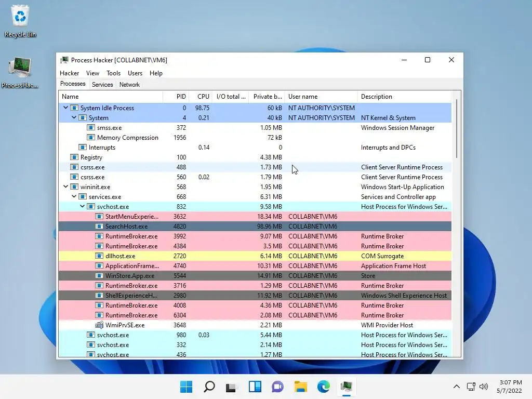The width and height of the screenshot is (532, 399).
Task: Sort by I/O total column header
Action: (230, 96)
